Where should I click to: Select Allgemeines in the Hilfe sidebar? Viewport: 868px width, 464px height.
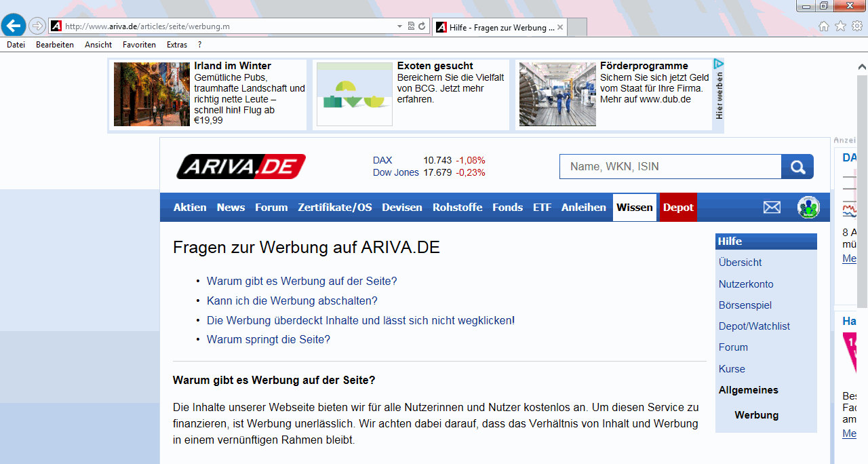tap(749, 390)
